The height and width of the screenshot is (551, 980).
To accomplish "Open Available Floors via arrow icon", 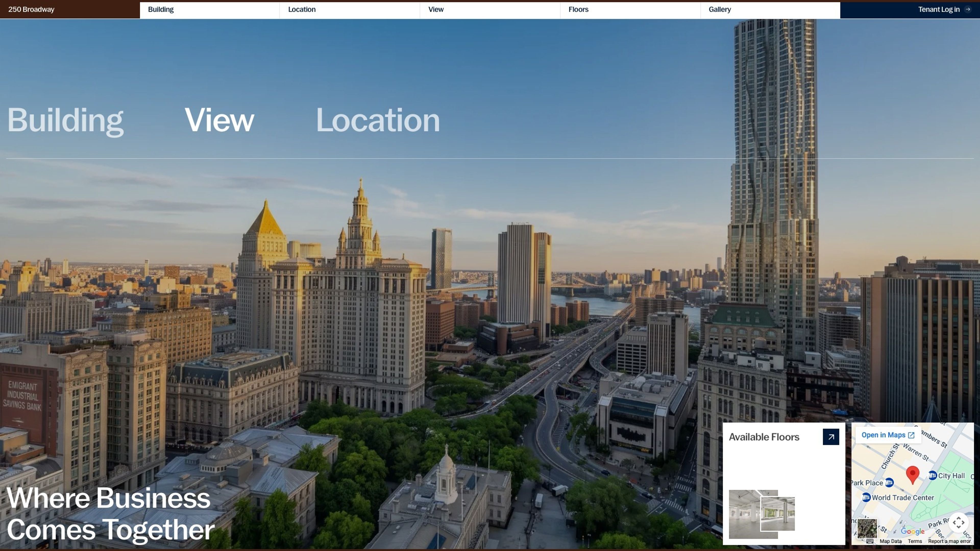I will [830, 437].
